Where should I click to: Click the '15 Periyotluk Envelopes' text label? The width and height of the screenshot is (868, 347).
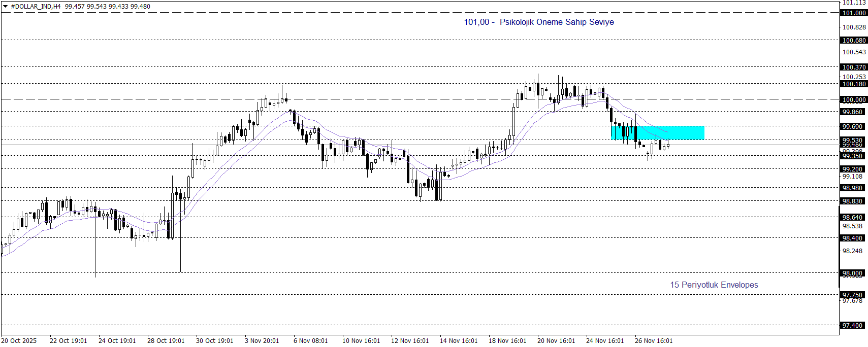[x=714, y=285]
